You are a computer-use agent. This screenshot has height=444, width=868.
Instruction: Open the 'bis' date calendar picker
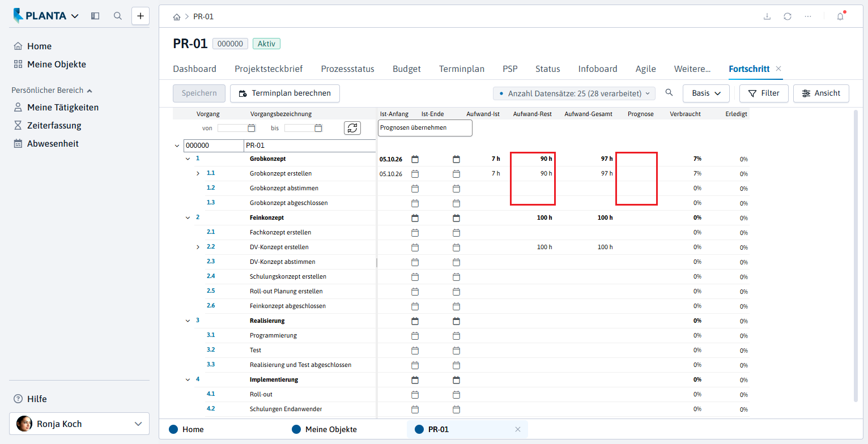[x=318, y=128]
